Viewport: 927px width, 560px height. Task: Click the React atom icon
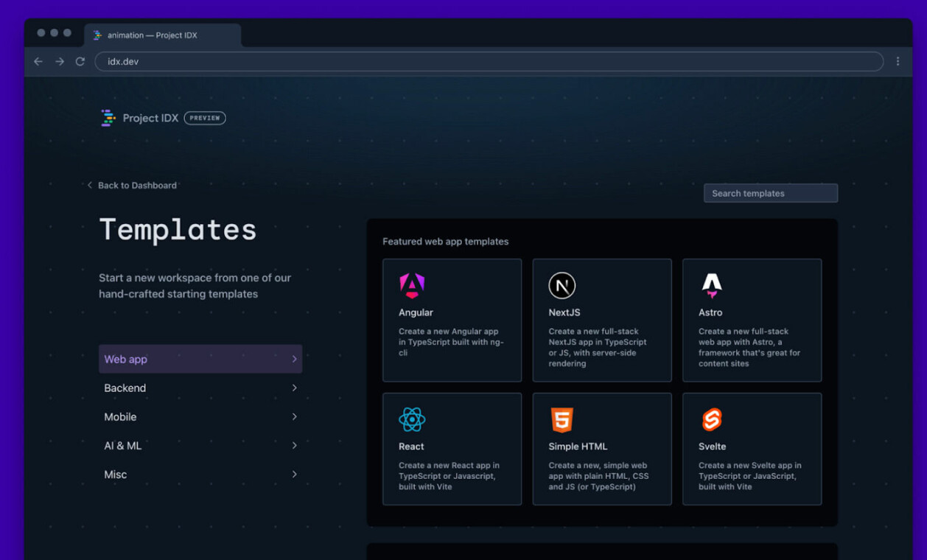(412, 420)
